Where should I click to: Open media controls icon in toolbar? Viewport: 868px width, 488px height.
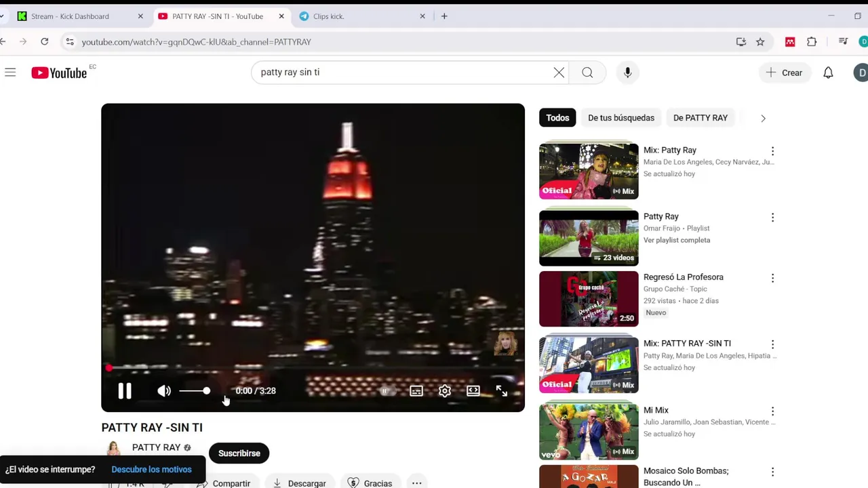coord(843,42)
